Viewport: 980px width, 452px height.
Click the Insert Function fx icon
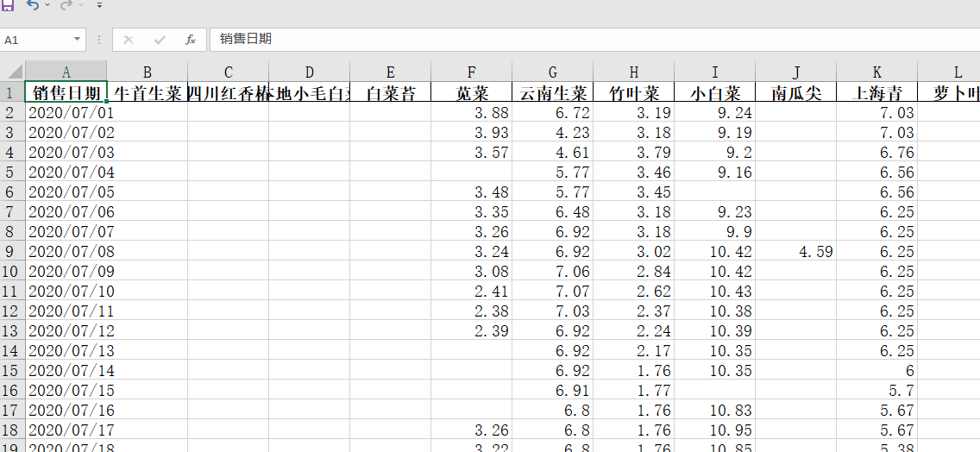pyautogui.click(x=190, y=40)
